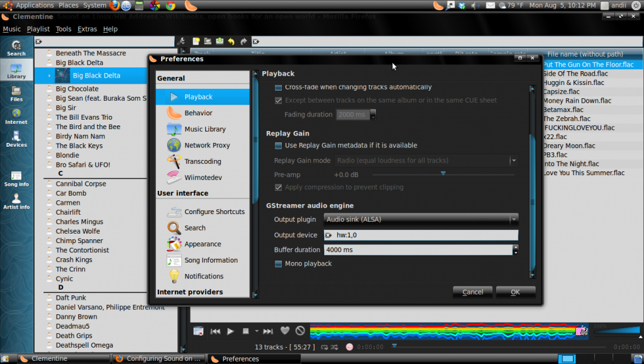Enable Mono playback
Viewport: 644px width, 364px height.
(x=278, y=264)
